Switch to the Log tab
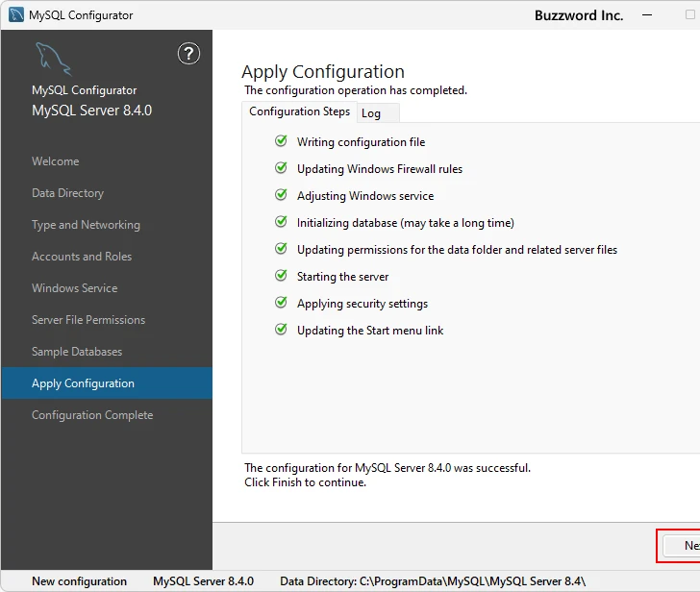Screen dimensions: 700x592 click(378, 113)
